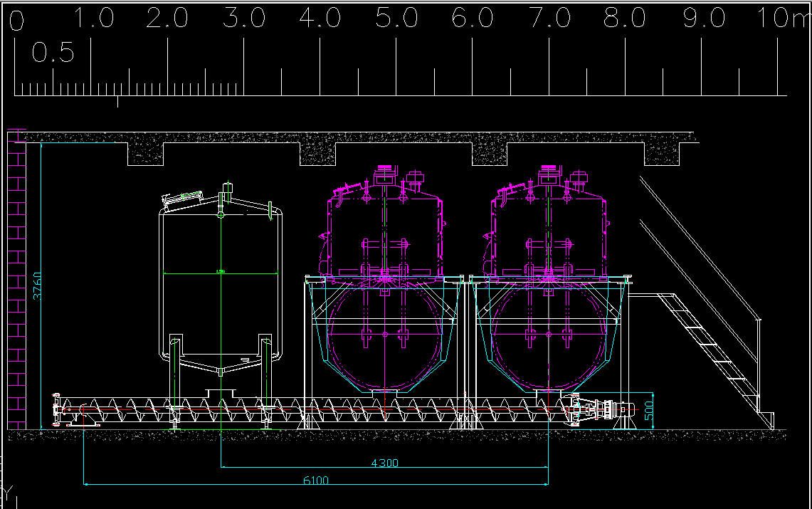Select the white storage tank body

point(220,299)
